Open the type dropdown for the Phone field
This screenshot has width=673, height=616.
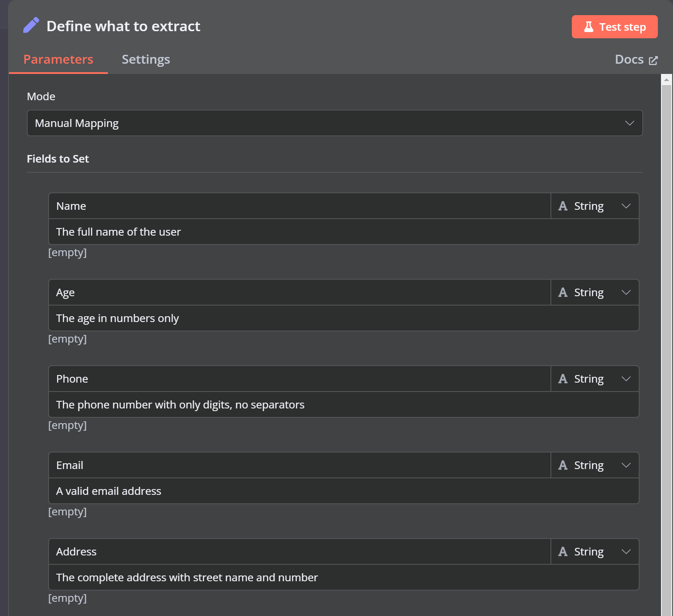click(x=595, y=379)
